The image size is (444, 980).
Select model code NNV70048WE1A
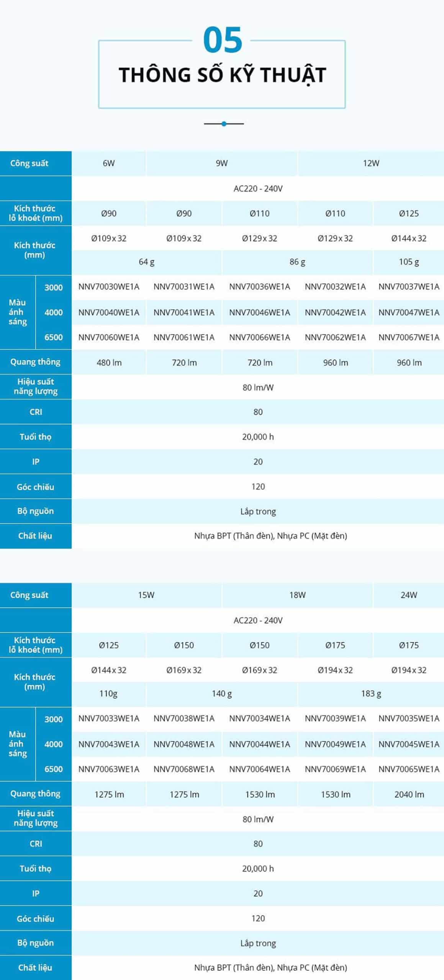tap(184, 744)
